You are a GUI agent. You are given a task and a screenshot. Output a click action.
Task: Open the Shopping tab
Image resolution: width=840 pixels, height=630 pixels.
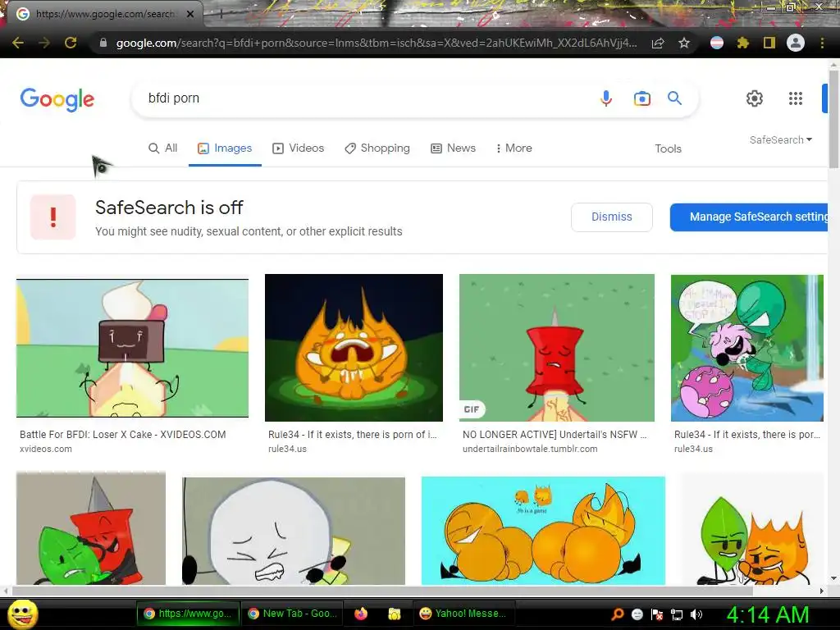[377, 148]
